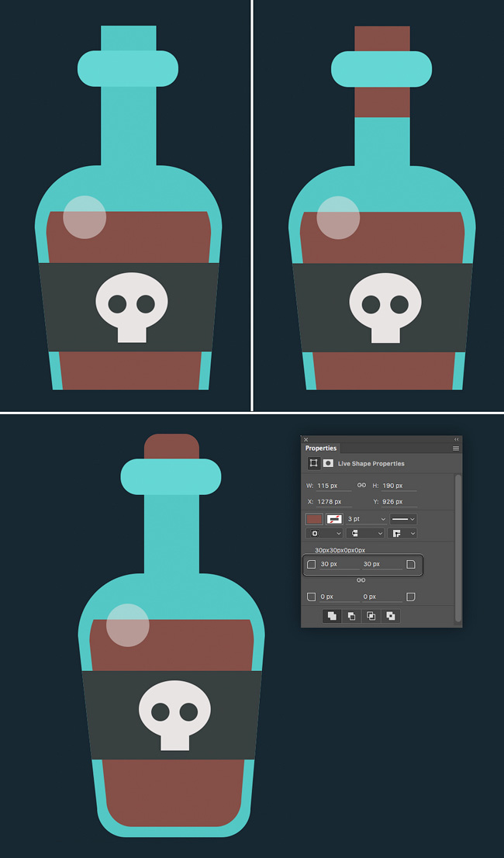Screen dimensions: 504x858
Task: Select the Exclude Overlapping Shapes icon
Action: click(391, 616)
